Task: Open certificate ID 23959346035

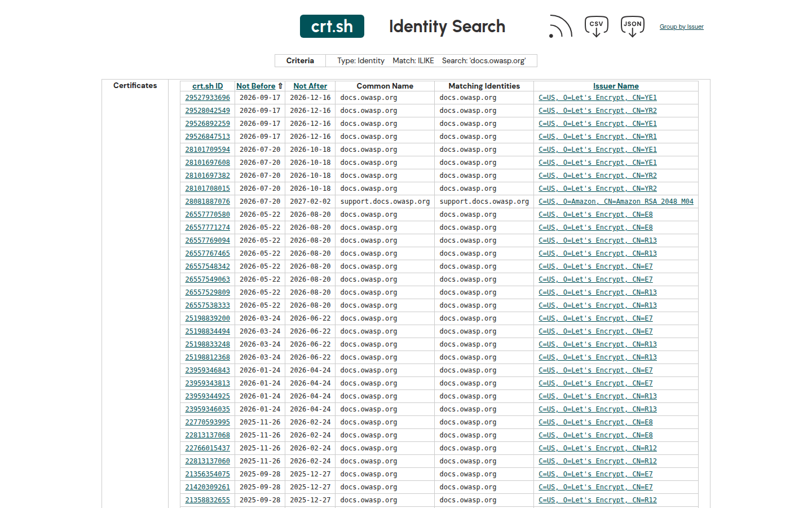Action: pyautogui.click(x=208, y=409)
